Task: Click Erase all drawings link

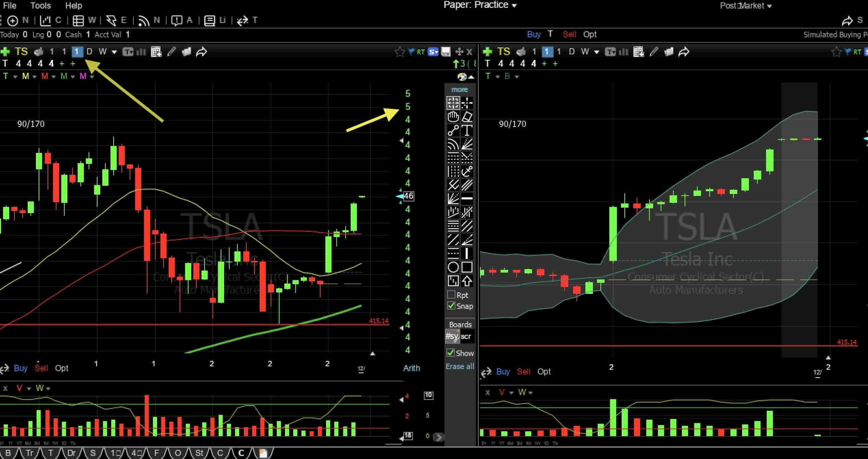Action: pos(460,366)
